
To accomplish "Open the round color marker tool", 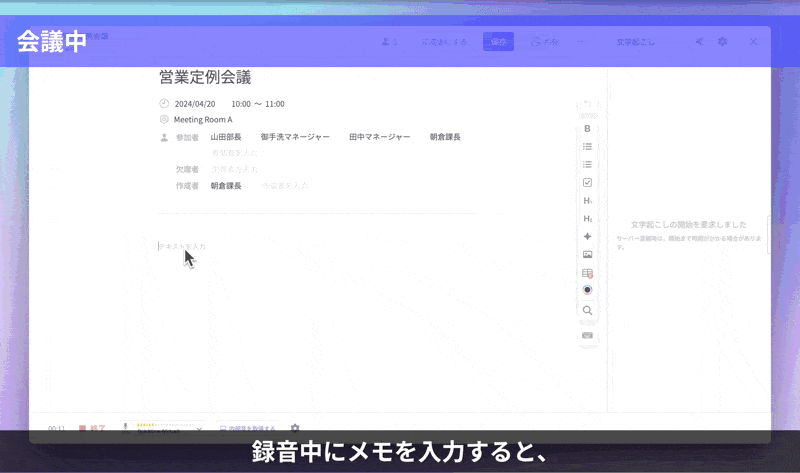I will tap(587, 290).
